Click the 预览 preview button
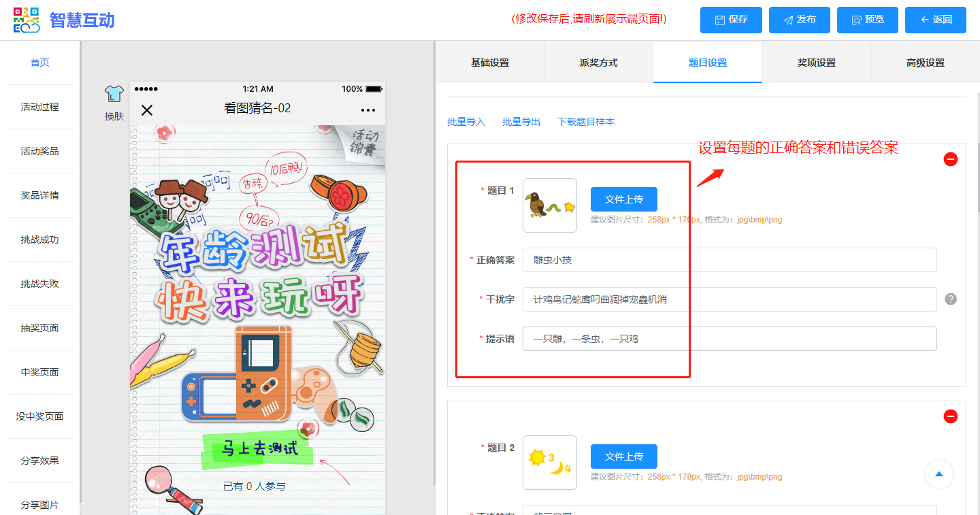Image resolution: width=980 pixels, height=515 pixels. coord(867,20)
